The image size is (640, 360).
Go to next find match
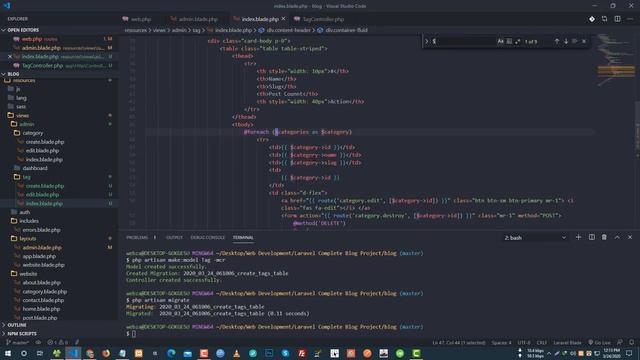pos(566,41)
